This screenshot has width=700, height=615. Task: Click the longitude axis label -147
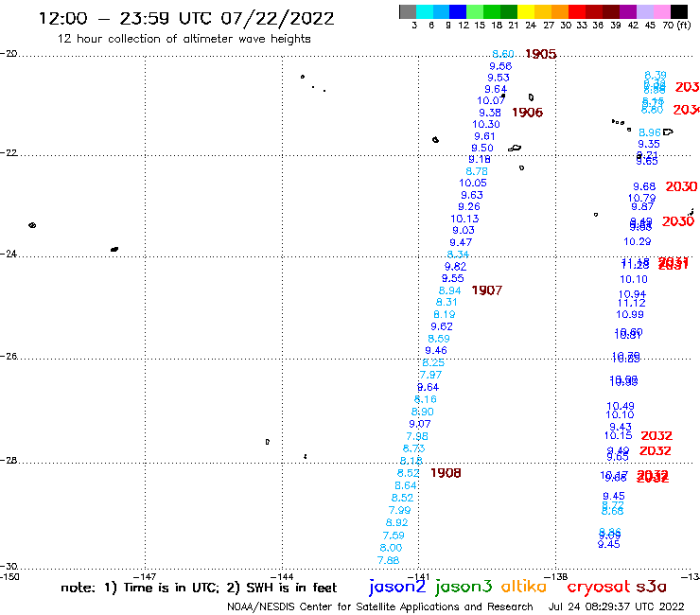[145, 576]
